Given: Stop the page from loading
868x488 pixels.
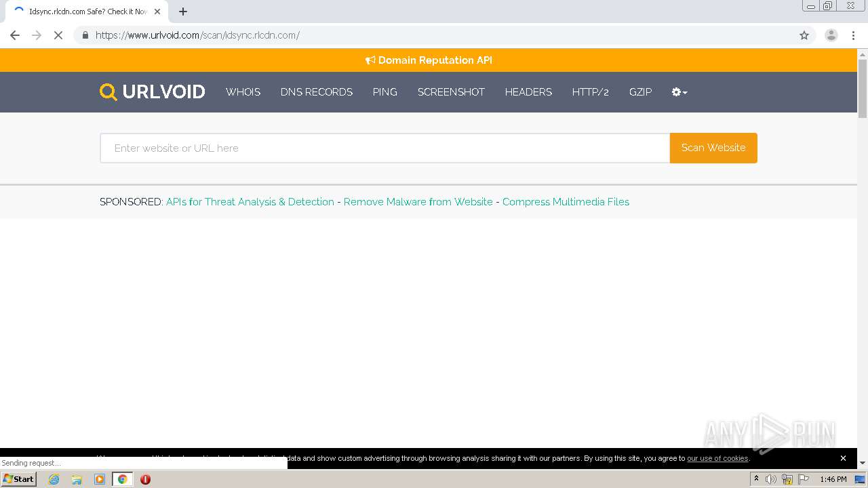Looking at the screenshot, I should coord(58,35).
